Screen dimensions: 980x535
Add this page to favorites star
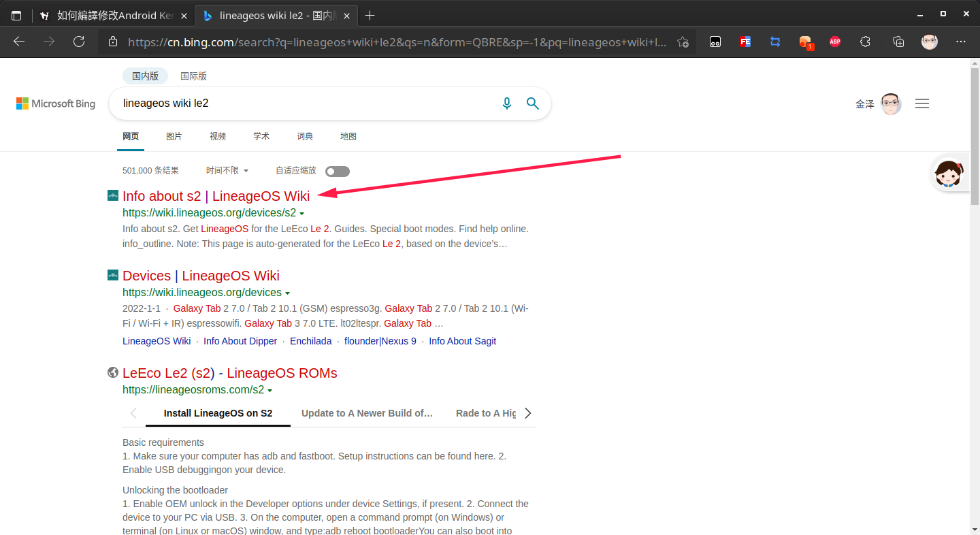(x=683, y=42)
